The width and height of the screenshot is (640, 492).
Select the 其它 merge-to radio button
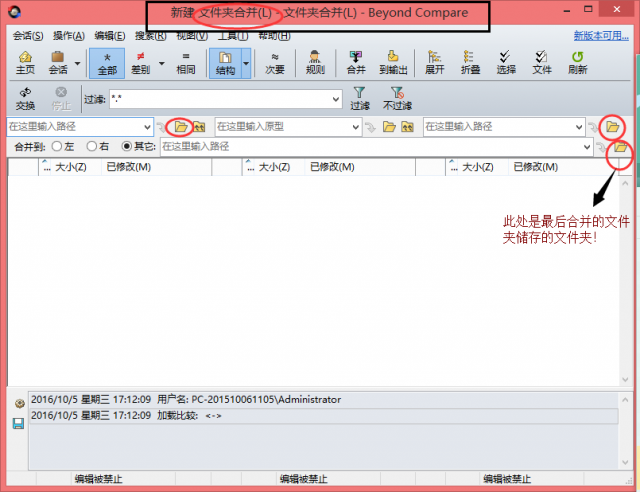click(x=127, y=146)
